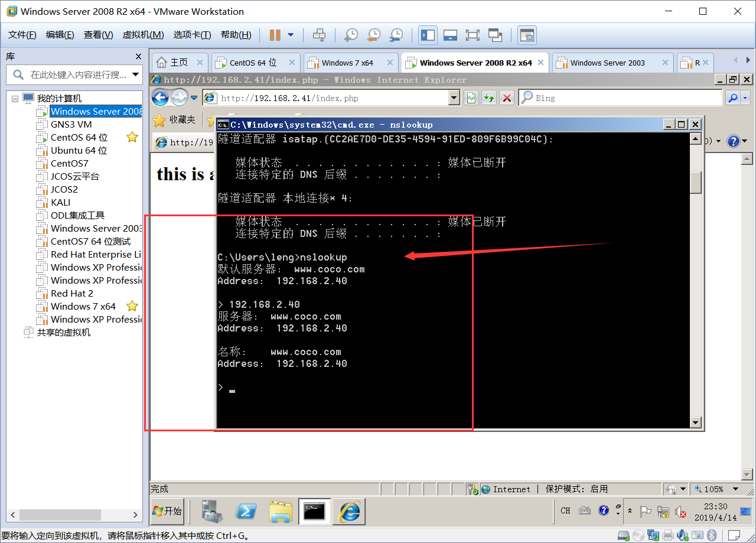Revert the VM to its snapshot
The height and width of the screenshot is (543, 756).
[373, 35]
